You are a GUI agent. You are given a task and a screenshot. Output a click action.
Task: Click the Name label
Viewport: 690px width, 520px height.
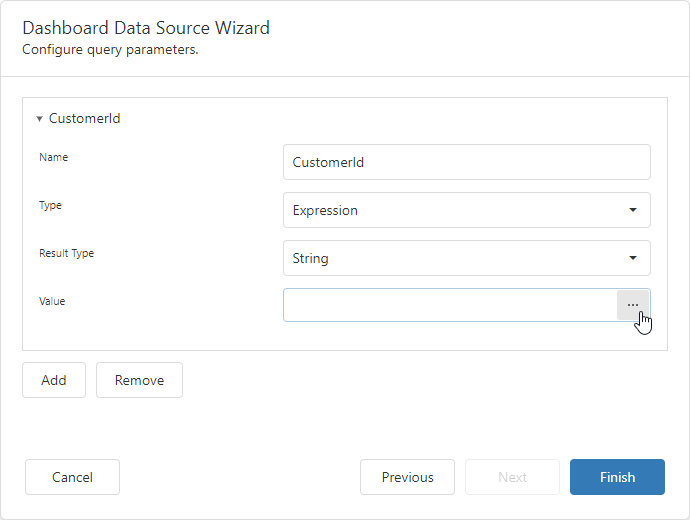point(53,157)
